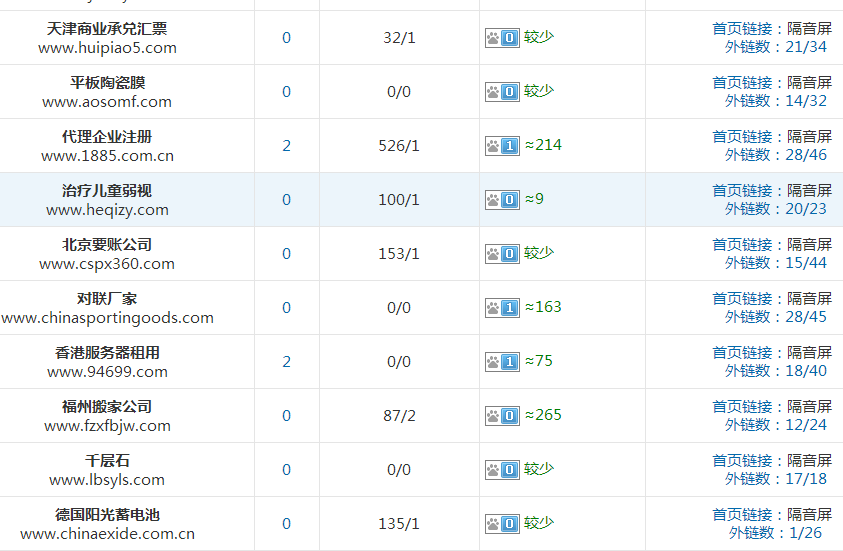Open the 代理企业注册 link
The image size is (843, 551).
(107, 137)
